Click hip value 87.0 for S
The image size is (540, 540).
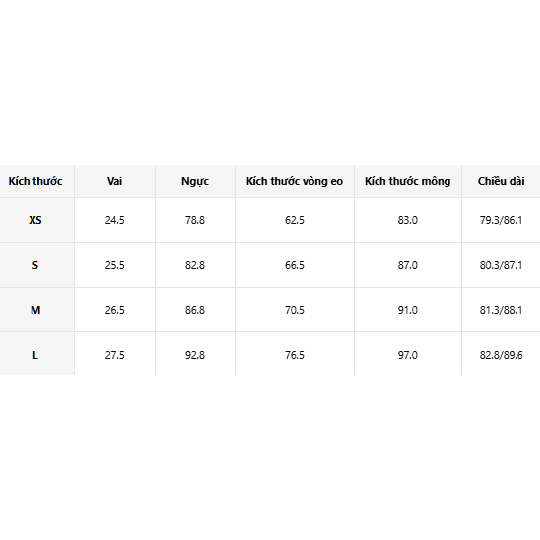pos(408,265)
